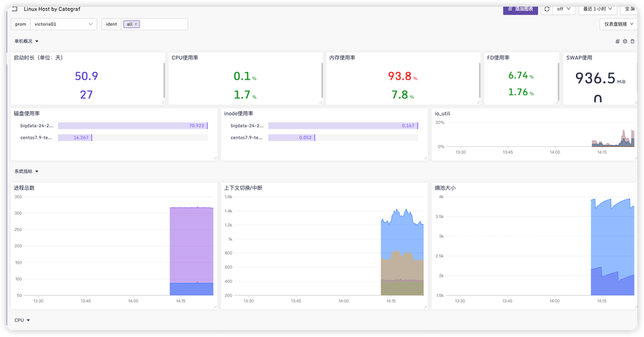644x337 pixels.
Task: Open the 仪表盘链接 dropdown
Action: pyautogui.click(x=618, y=24)
